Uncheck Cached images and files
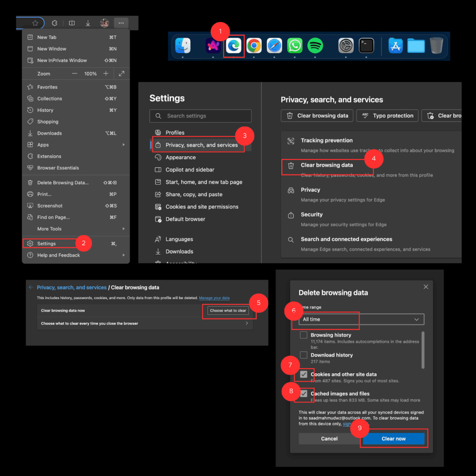Image resolution: width=476 pixels, height=476 pixels. (303, 394)
